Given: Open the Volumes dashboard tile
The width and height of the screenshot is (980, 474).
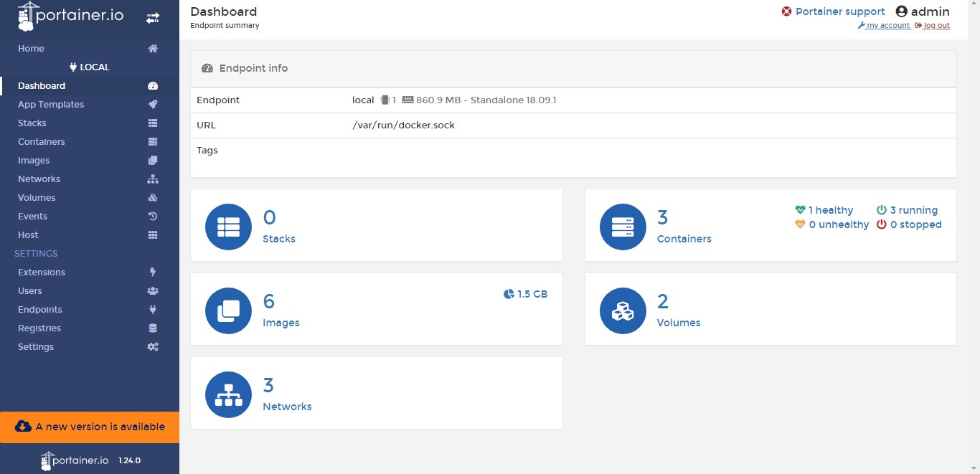Looking at the screenshot, I should 770,309.
